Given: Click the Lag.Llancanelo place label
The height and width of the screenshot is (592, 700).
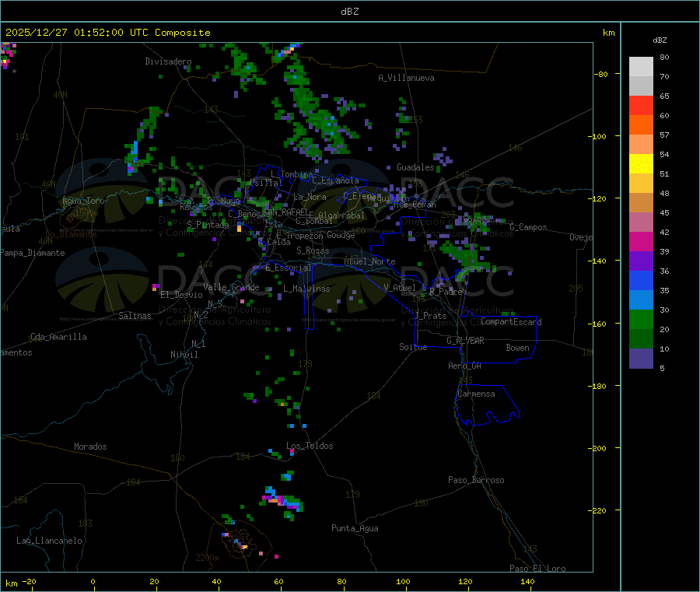Looking at the screenshot, I should tap(50, 541).
